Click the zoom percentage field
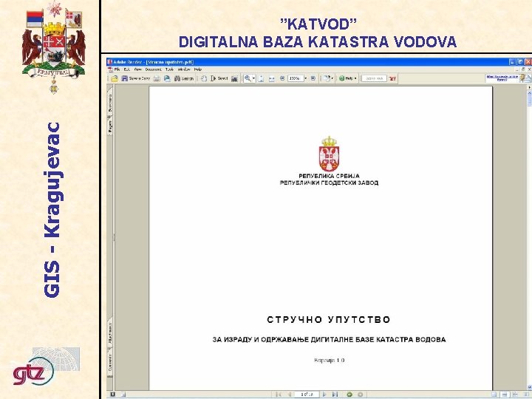Screen dimensions: 532x399 coord(295,78)
